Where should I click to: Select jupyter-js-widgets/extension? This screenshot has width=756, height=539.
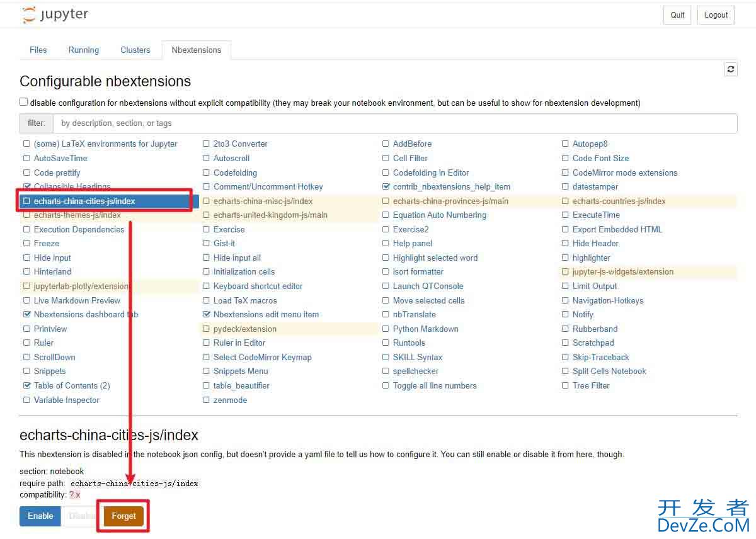point(623,271)
